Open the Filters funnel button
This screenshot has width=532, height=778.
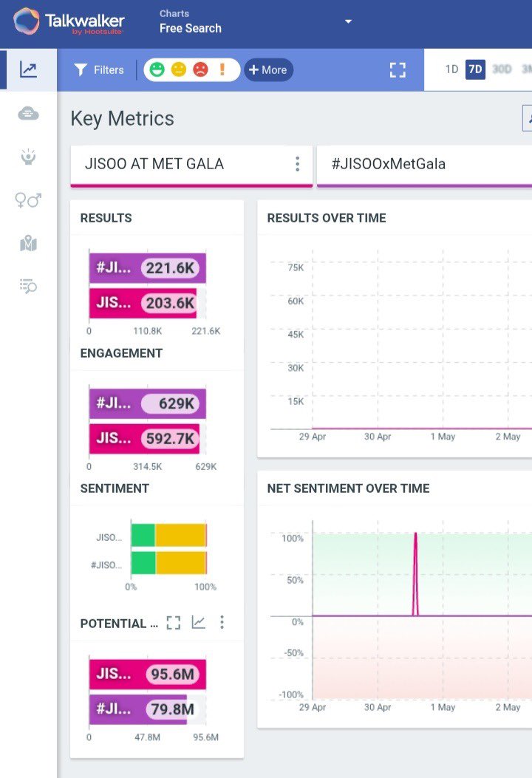pos(99,70)
